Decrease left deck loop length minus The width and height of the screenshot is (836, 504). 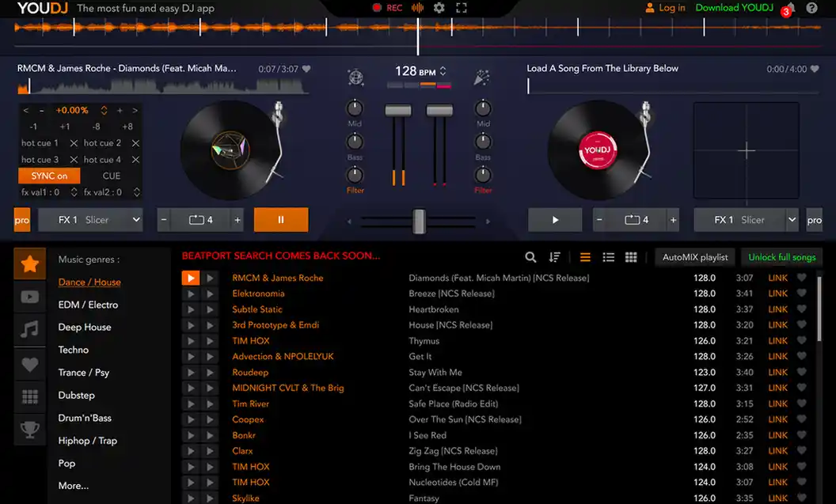pos(164,220)
